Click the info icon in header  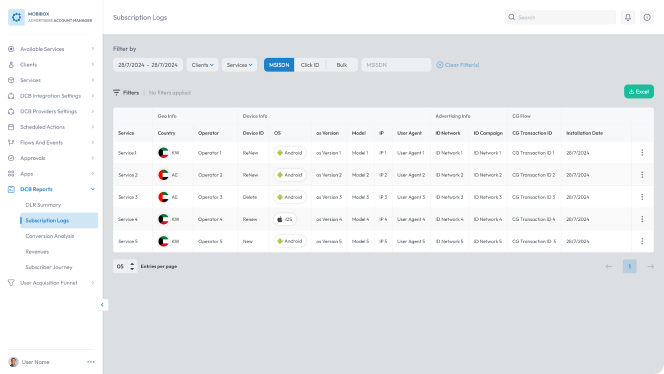(647, 17)
